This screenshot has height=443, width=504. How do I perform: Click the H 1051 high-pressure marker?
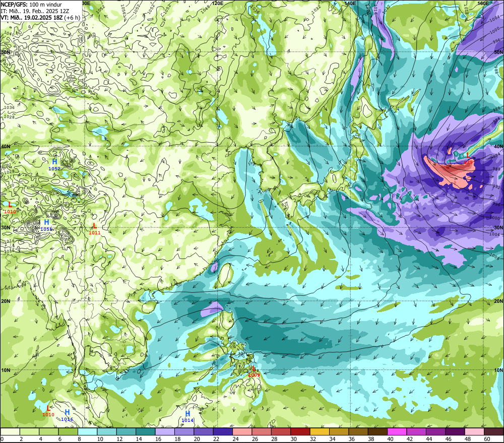[x=46, y=225]
